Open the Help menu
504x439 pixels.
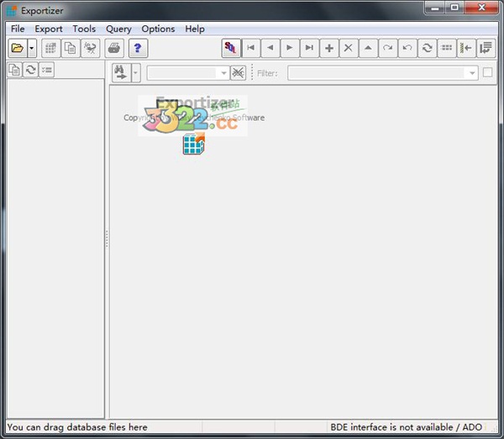point(195,29)
